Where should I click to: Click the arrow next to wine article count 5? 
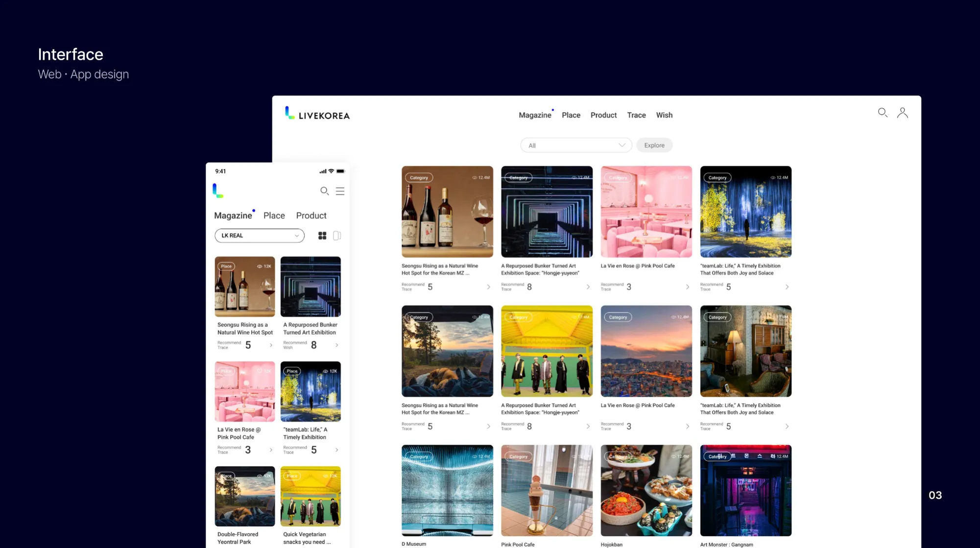point(488,287)
